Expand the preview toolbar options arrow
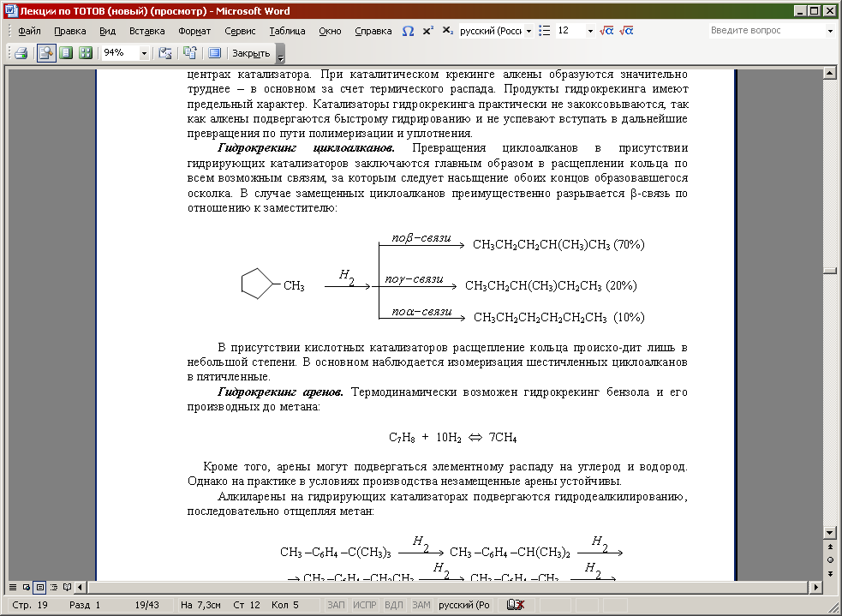This screenshot has height=616, width=842. coord(280,54)
